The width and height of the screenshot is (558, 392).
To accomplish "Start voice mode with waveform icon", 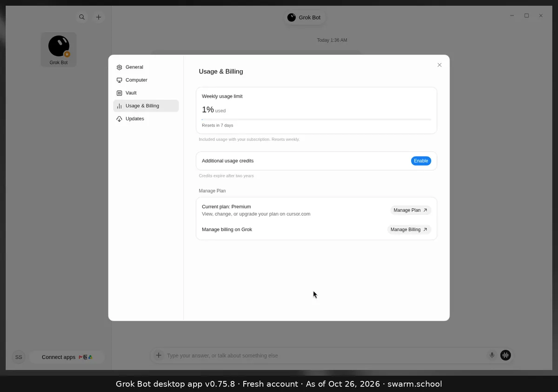I will pyautogui.click(x=505, y=355).
